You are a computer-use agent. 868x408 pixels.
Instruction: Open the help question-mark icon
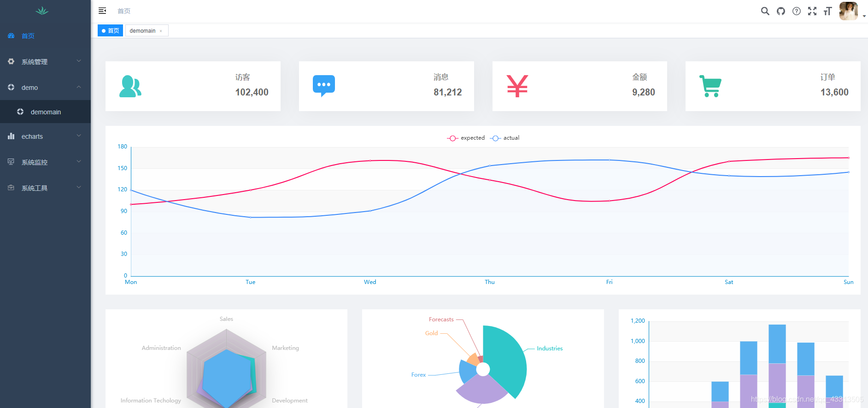tap(796, 11)
